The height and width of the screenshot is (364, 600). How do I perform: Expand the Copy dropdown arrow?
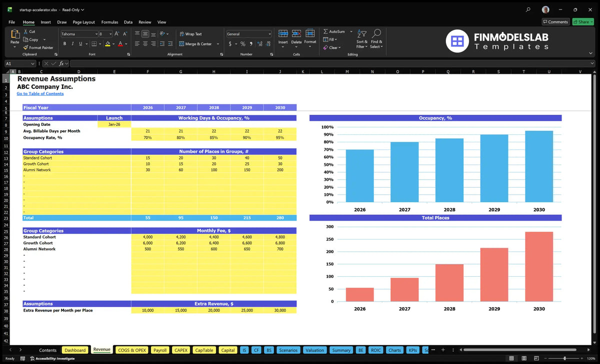pyautogui.click(x=44, y=39)
